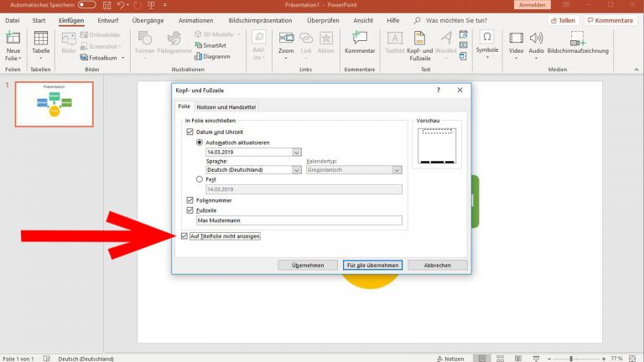Click the Abbrechen button
Image resolution: width=644 pixels, height=362 pixels.
pos(438,265)
